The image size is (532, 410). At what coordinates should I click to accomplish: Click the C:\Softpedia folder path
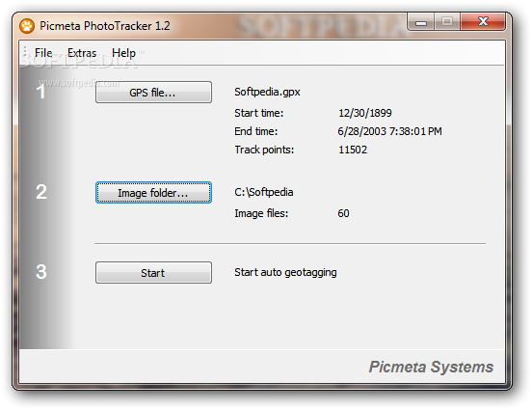coord(264,192)
